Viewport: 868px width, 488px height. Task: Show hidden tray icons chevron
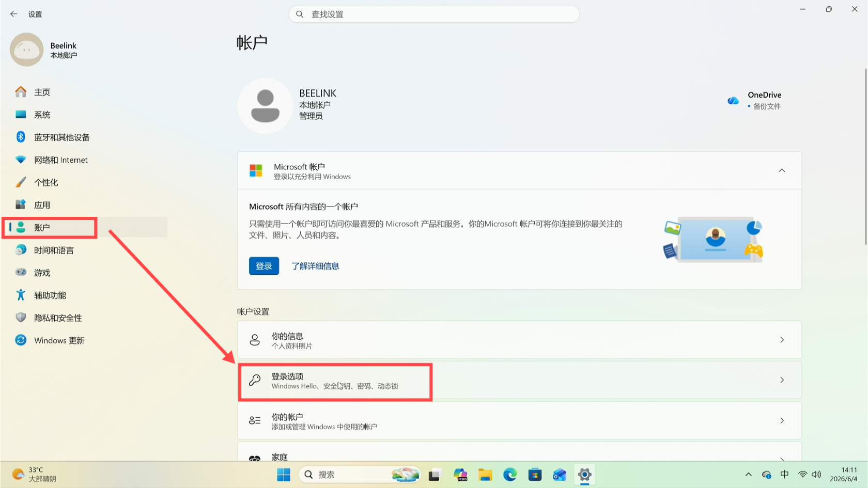[748, 475]
